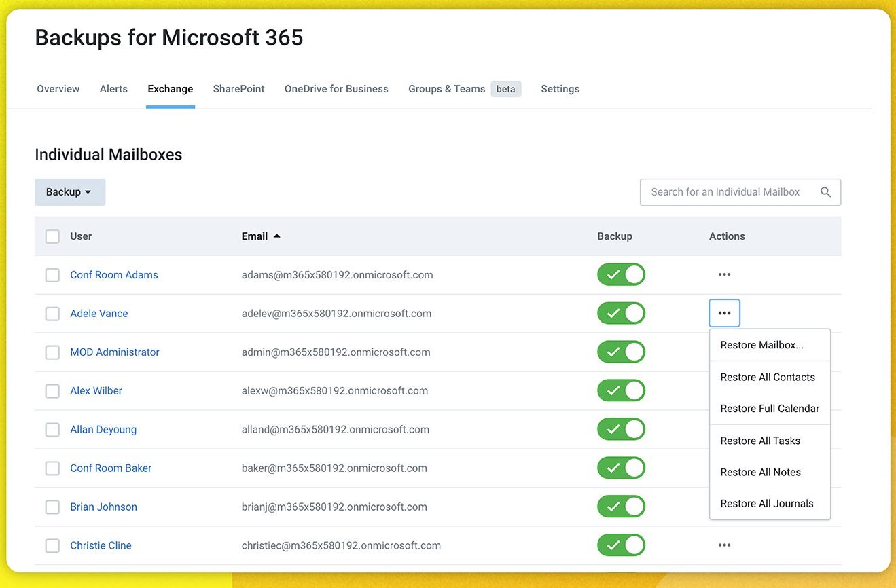The height and width of the screenshot is (588, 896).
Task: Click email brianj@m365x580192.onmicrosoft.com
Action: click(x=334, y=507)
